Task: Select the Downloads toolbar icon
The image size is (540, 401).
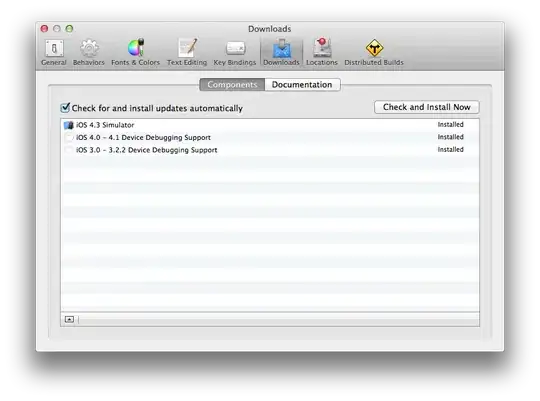Action: (x=281, y=52)
